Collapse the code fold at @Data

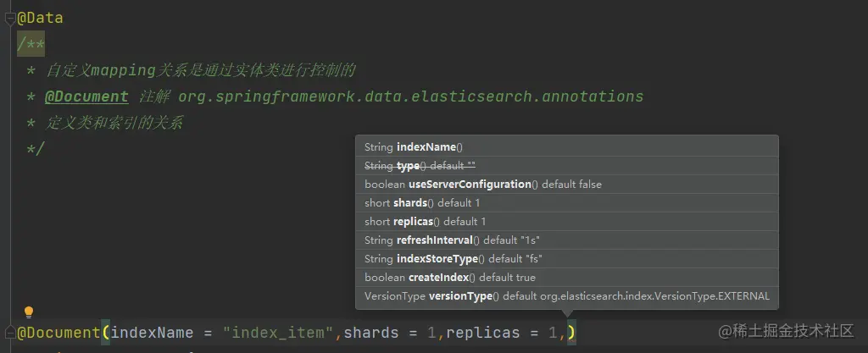9,19
